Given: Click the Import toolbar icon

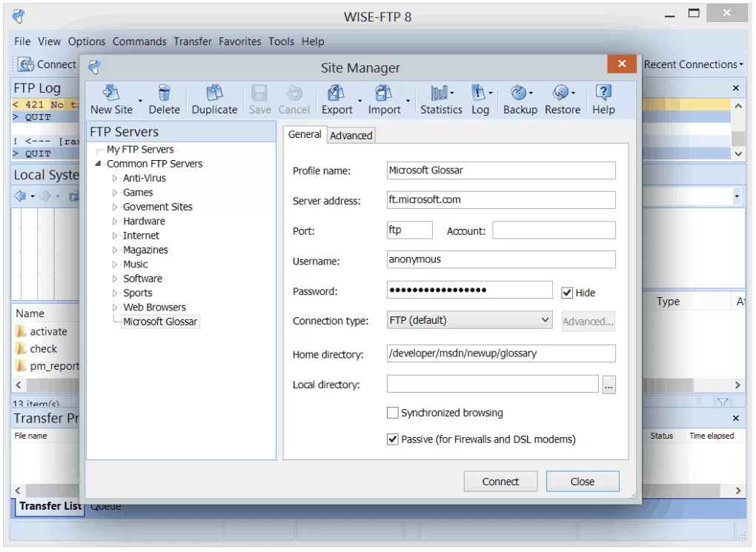Looking at the screenshot, I should tap(383, 93).
